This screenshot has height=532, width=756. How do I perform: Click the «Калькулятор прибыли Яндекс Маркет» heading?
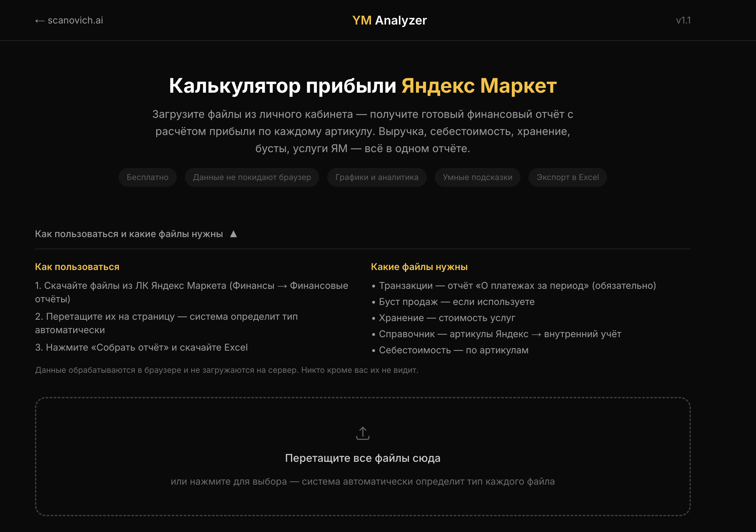(x=363, y=86)
